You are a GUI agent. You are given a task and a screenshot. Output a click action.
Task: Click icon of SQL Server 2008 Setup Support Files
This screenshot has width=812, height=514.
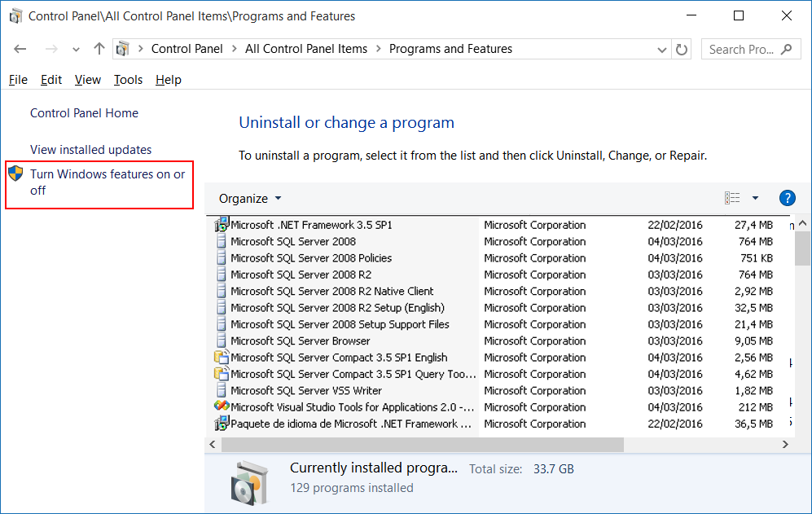[222, 324]
